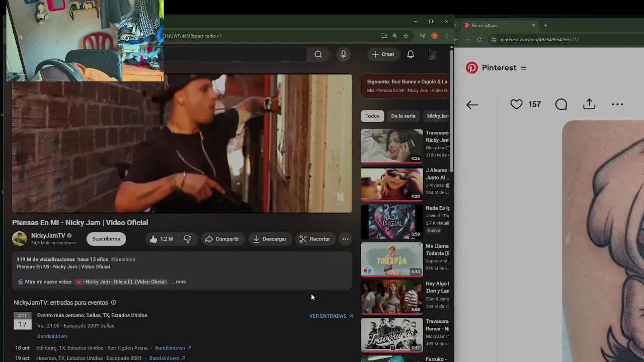
Task: Click the Descargar download button
Action: click(270, 239)
